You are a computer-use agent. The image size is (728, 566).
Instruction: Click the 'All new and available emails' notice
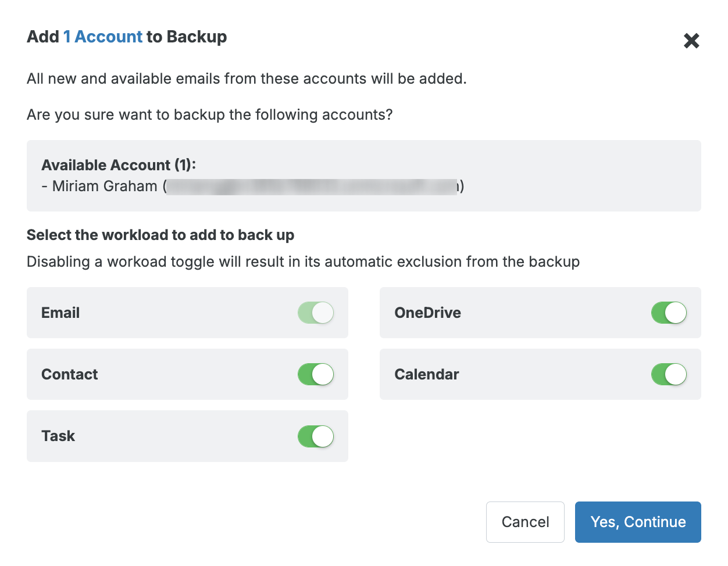(247, 78)
